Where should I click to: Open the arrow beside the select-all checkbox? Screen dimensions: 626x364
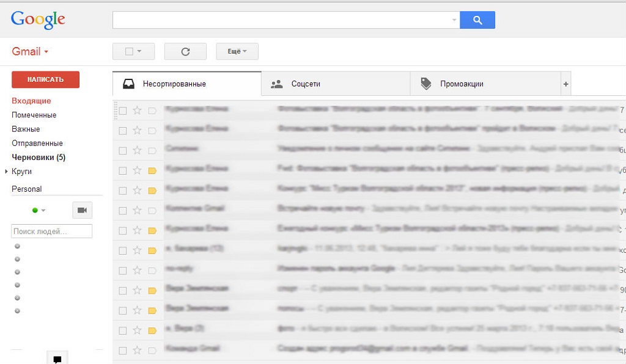[139, 51]
